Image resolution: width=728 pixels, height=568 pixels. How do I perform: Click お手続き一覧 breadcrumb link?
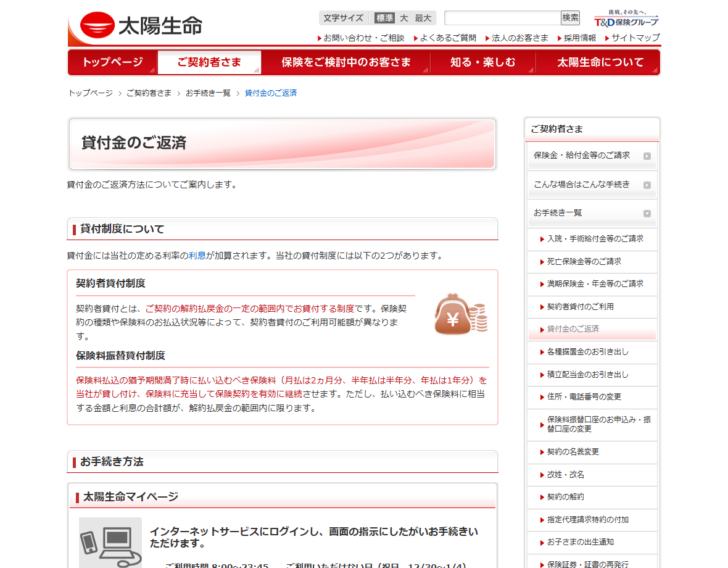208,93
